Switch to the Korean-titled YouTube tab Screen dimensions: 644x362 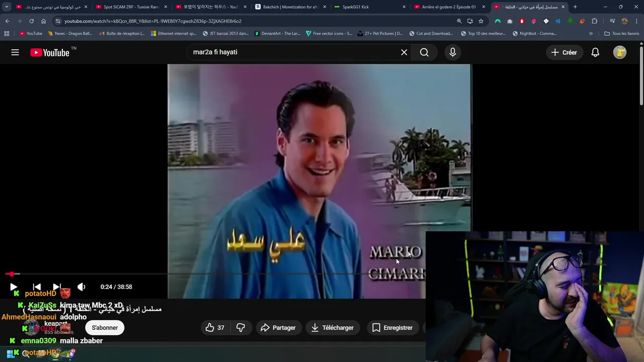(211, 7)
